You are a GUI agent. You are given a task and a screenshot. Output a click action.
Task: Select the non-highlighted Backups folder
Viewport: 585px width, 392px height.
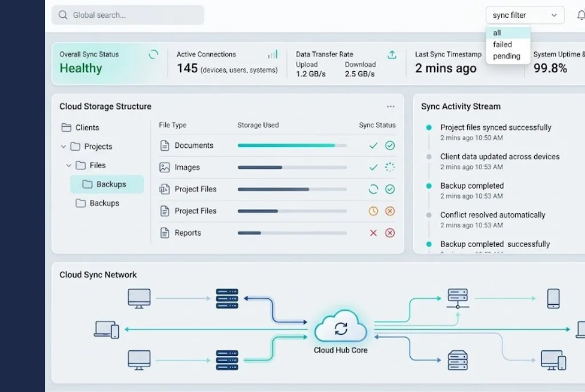[x=97, y=203]
